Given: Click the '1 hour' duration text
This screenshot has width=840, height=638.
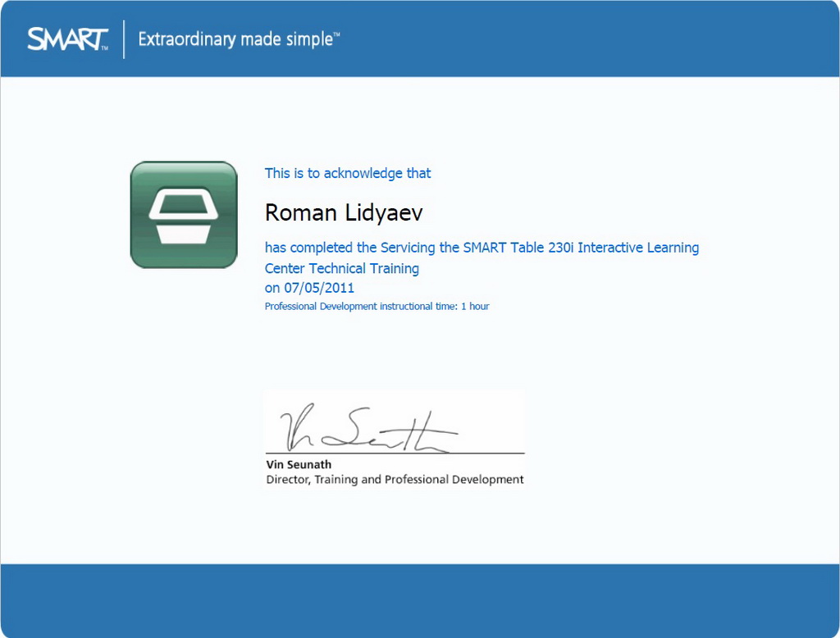Looking at the screenshot, I should tap(475, 307).
